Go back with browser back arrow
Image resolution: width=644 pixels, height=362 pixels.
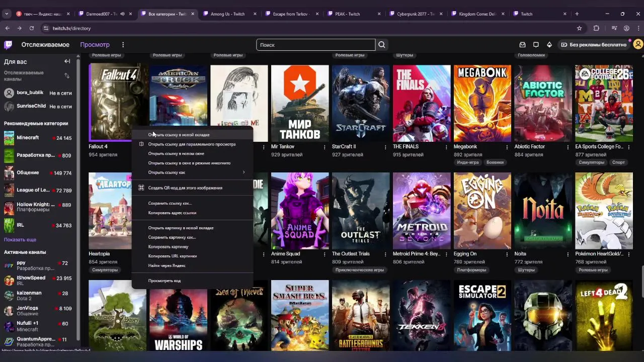click(7, 28)
